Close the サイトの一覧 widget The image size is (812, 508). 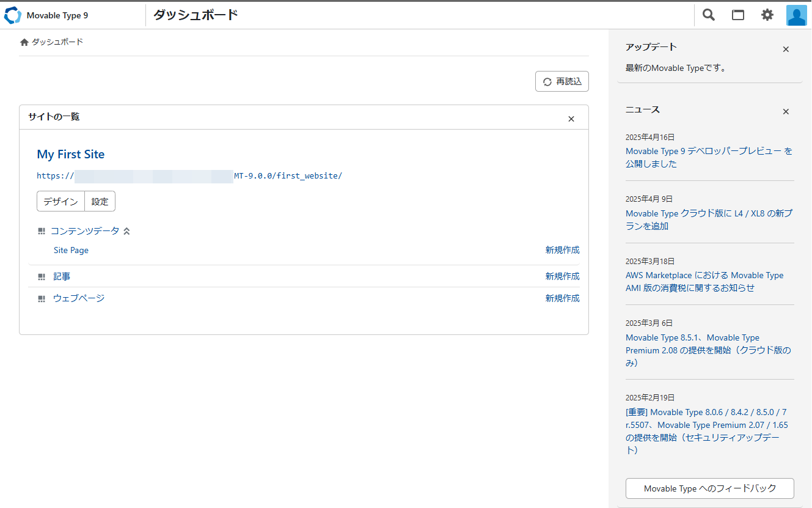pos(571,119)
